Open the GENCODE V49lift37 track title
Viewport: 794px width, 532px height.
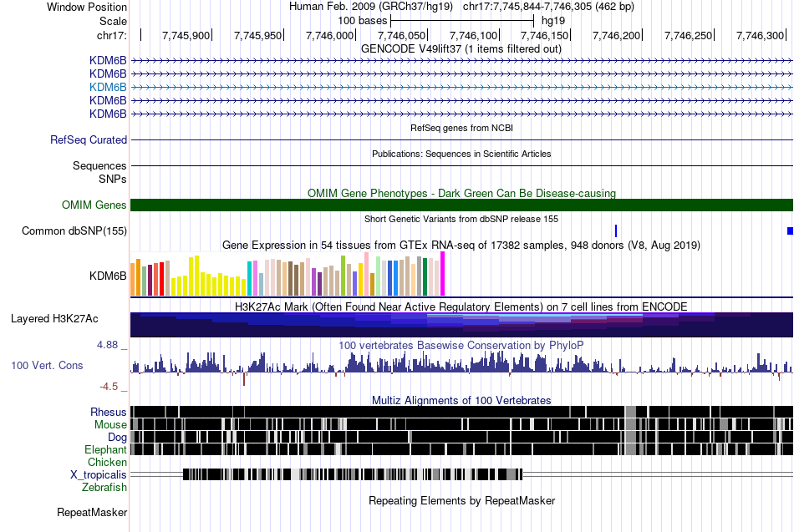click(461, 49)
